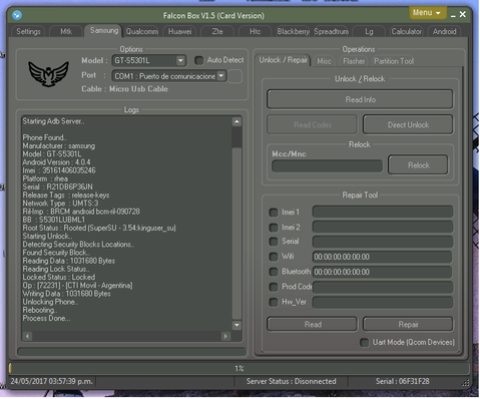Viewport: 480px width, 399px height.
Task: Open the Huawei tab
Action: (x=180, y=32)
